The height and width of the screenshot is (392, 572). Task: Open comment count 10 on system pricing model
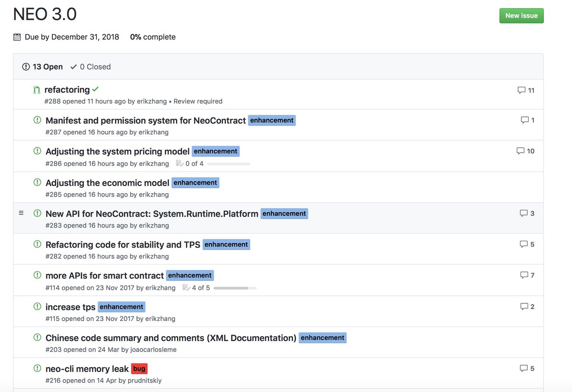(526, 151)
